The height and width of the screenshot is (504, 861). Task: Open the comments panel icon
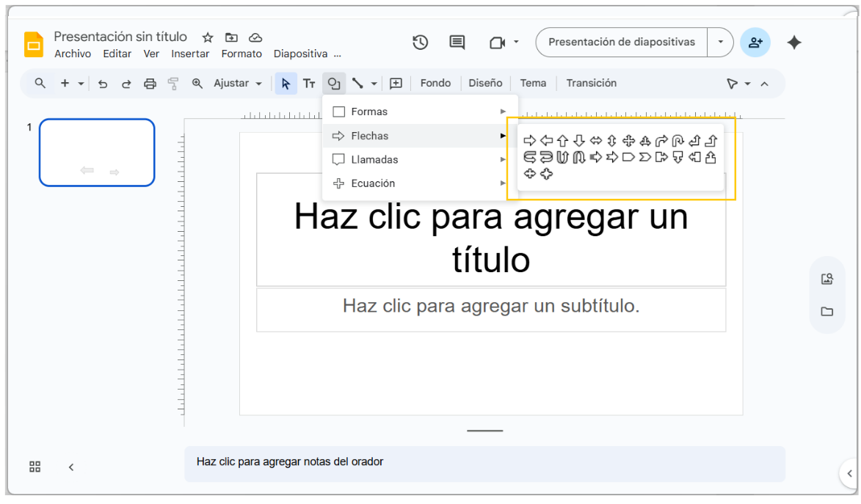pyautogui.click(x=457, y=43)
